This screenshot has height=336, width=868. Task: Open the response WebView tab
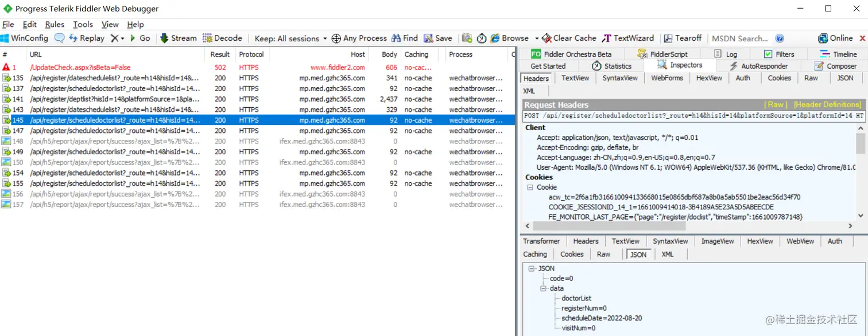pos(800,241)
